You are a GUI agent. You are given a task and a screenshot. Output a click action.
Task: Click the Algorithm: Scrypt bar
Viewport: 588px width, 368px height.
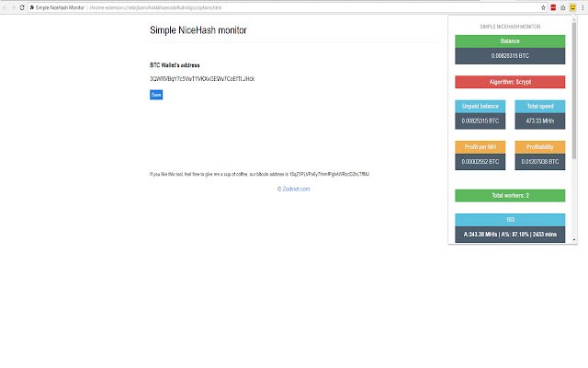(x=510, y=82)
